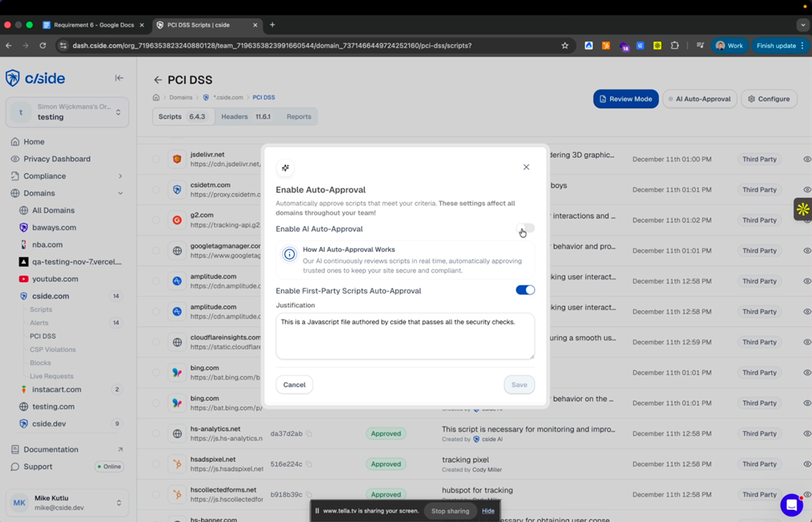
Task: Click inside the Justification text area
Action: point(405,335)
